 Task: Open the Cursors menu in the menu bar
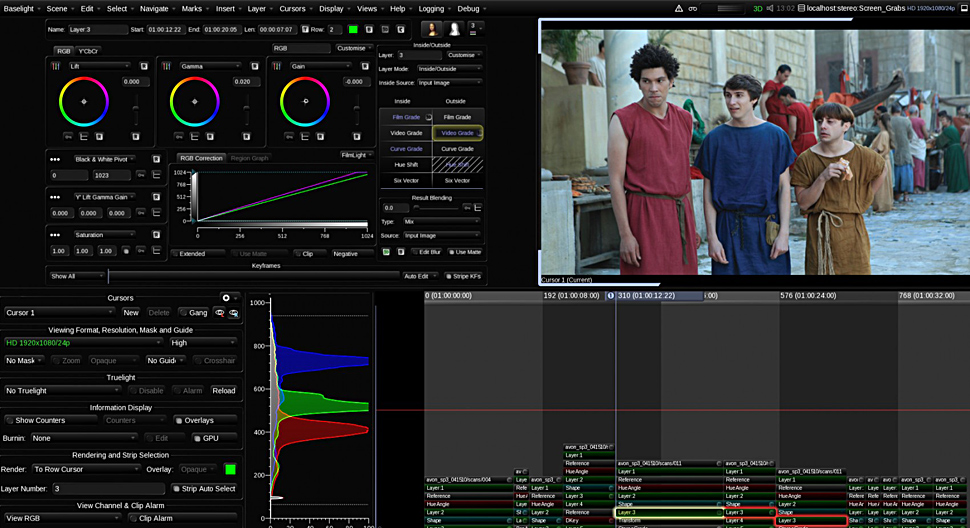pyautogui.click(x=292, y=9)
